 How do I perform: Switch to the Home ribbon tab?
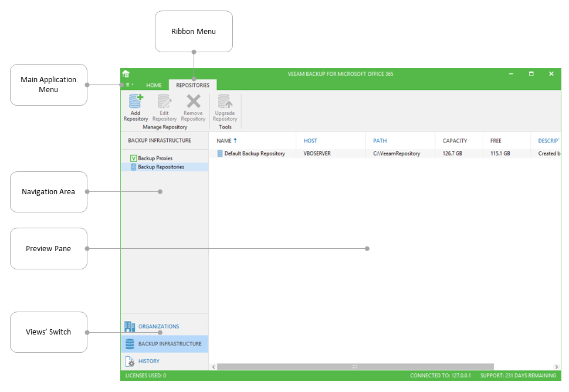coord(154,85)
